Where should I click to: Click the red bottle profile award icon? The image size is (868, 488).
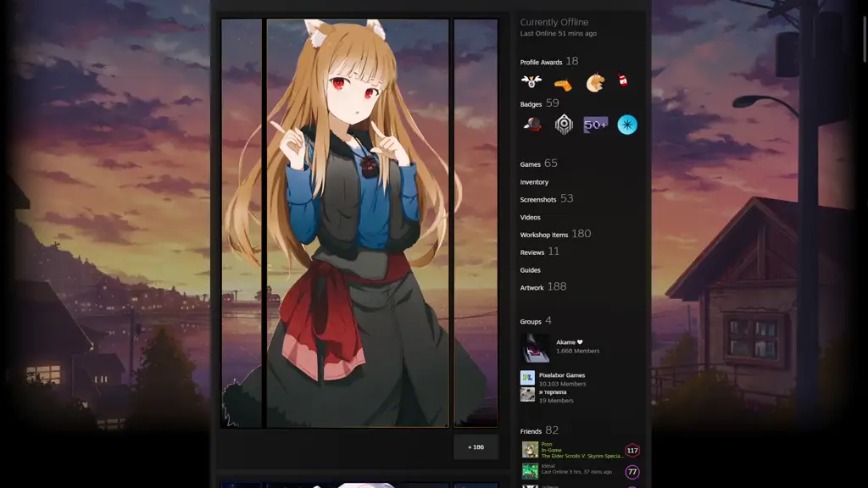point(624,81)
